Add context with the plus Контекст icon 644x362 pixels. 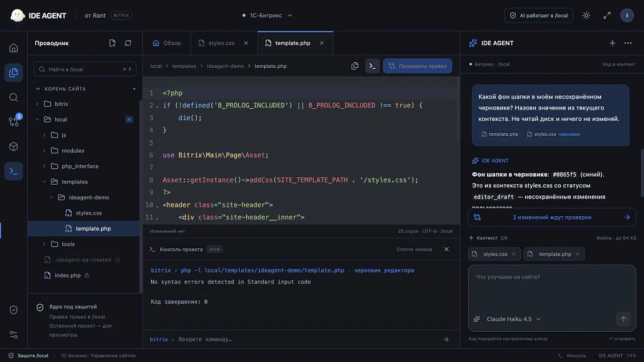(x=471, y=238)
